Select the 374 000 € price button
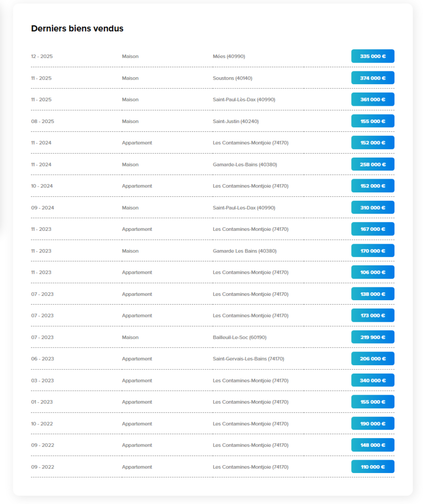 click(x=372, y=78)
